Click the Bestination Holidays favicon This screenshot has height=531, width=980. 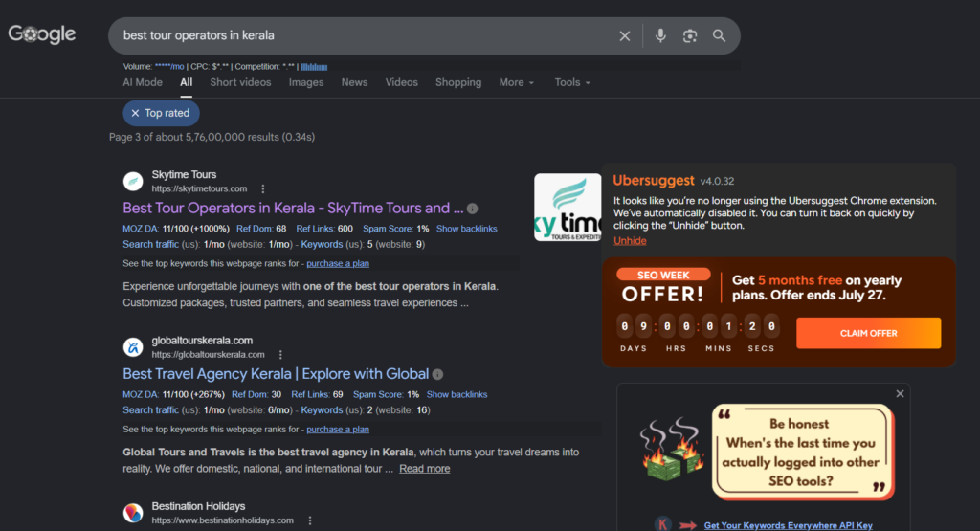coord(133,513)
